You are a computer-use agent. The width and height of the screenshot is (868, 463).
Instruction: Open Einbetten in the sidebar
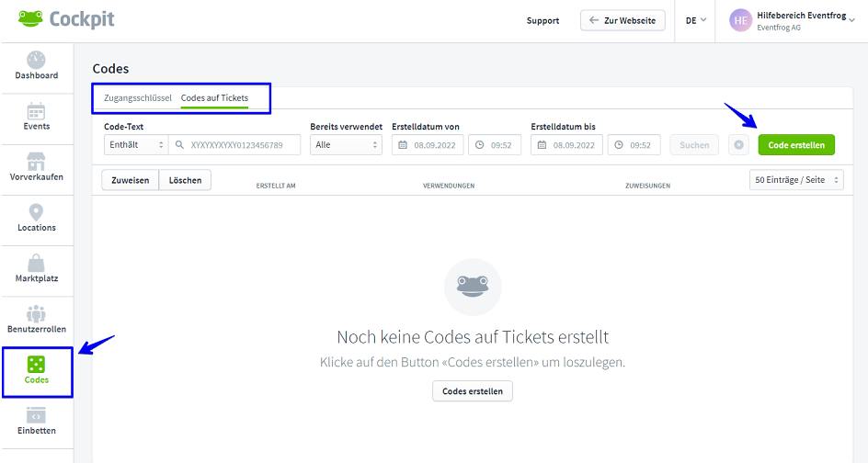36,421
